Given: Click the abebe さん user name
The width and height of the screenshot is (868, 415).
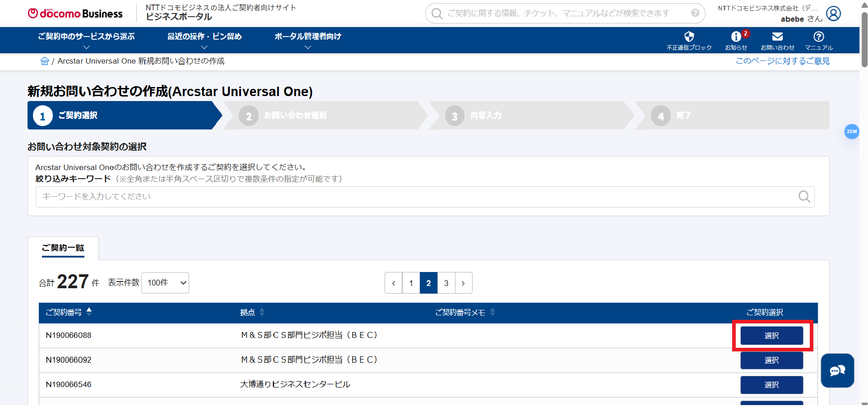Looking at the screenshot, I should 802,19.
